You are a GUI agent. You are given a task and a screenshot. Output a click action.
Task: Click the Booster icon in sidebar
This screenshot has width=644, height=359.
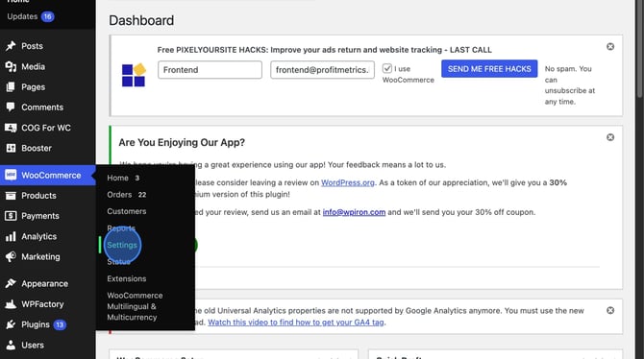point(11,148)
